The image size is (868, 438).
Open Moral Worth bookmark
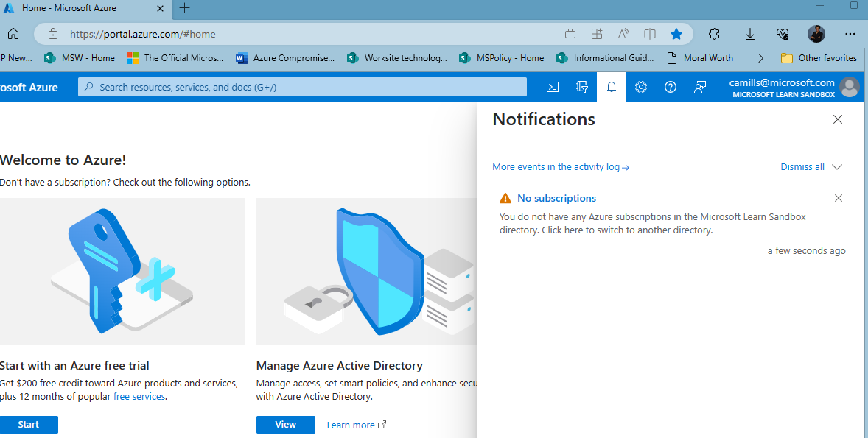(x=700, y=58)
